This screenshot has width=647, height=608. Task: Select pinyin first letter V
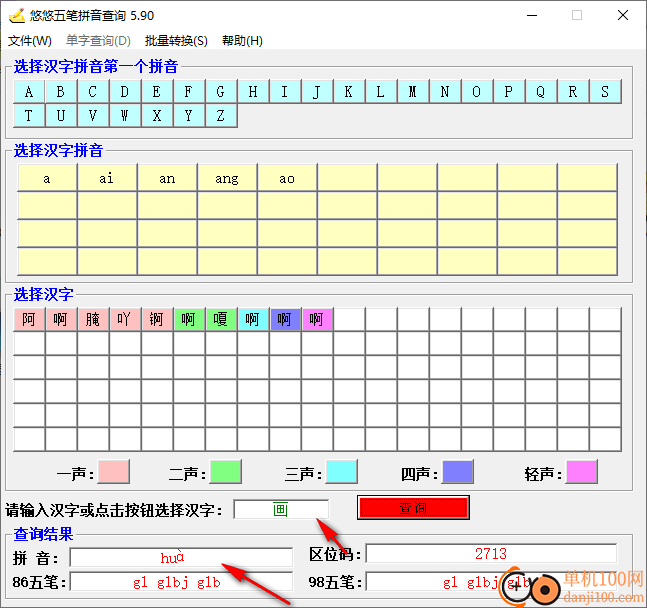[93, 116]
